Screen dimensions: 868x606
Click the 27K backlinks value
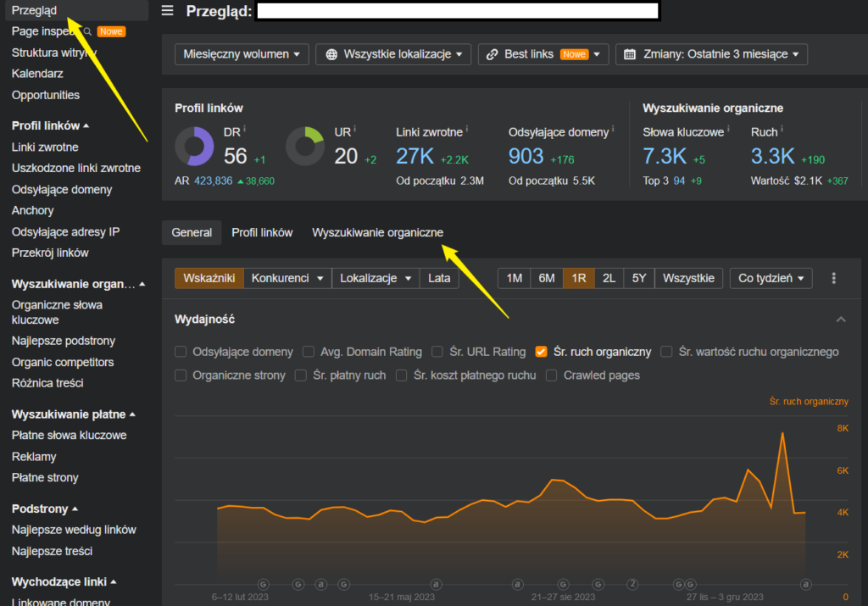415,157
